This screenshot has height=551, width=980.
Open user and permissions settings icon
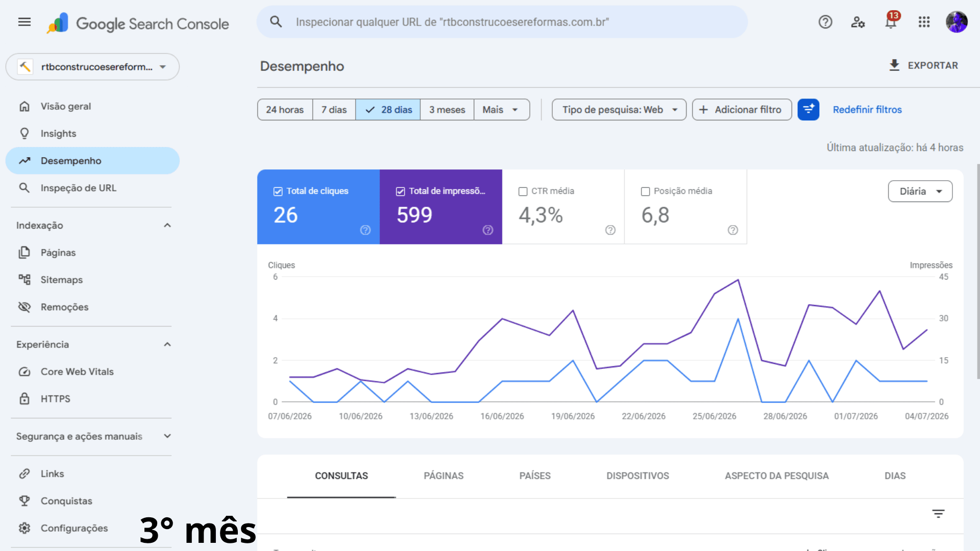pos(858,22)
